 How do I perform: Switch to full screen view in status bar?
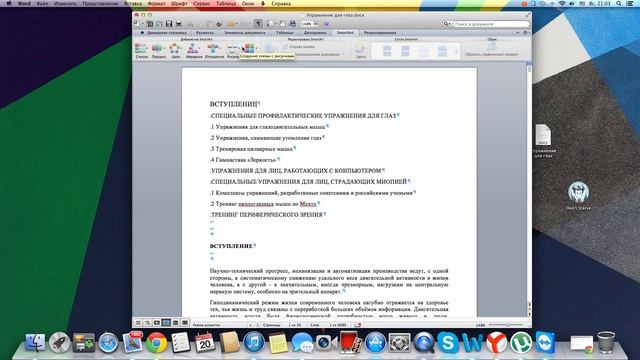pos(185,323)
